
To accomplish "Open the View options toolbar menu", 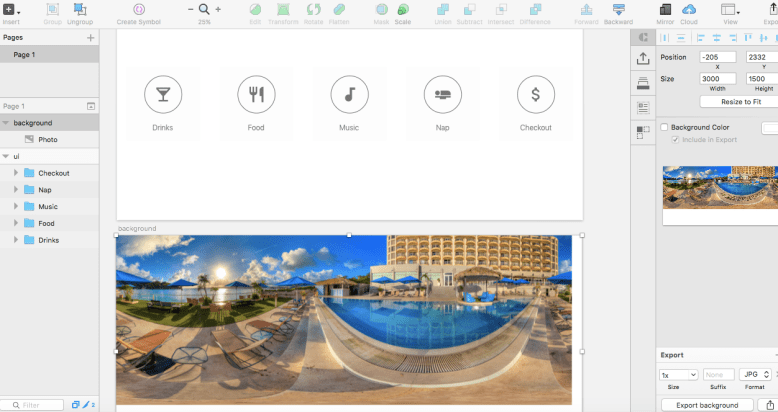I will (x=730, y=10).
